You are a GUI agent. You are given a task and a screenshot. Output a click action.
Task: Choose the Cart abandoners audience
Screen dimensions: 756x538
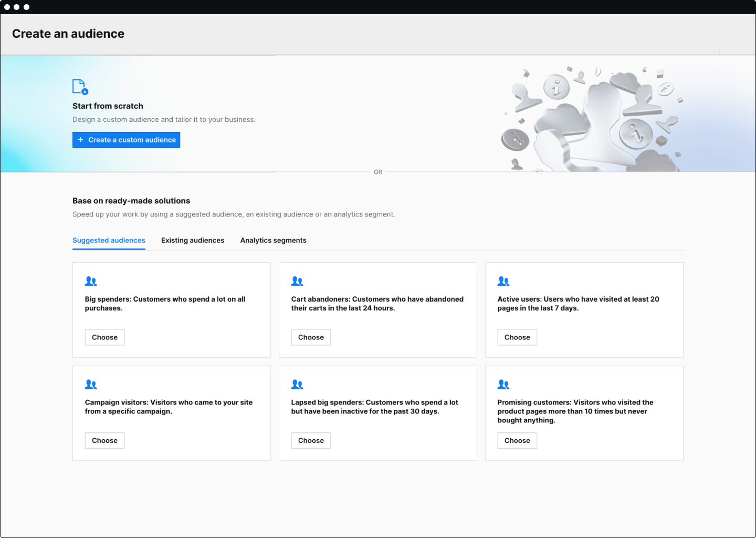pos(311,337)
